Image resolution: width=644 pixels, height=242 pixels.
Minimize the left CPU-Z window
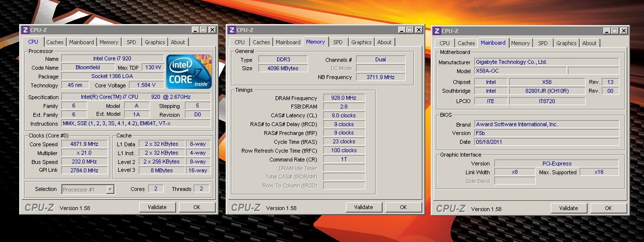(x=196, y=30)
